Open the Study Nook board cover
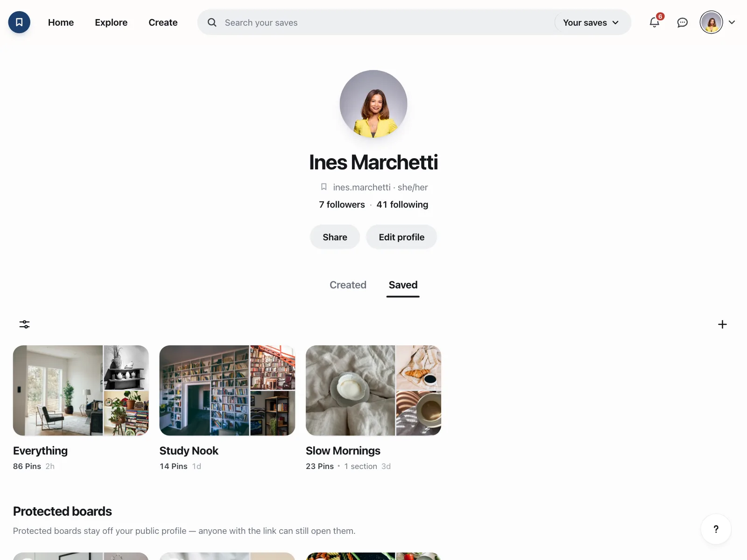Screen dimensions: 747x560 [227, 391]
